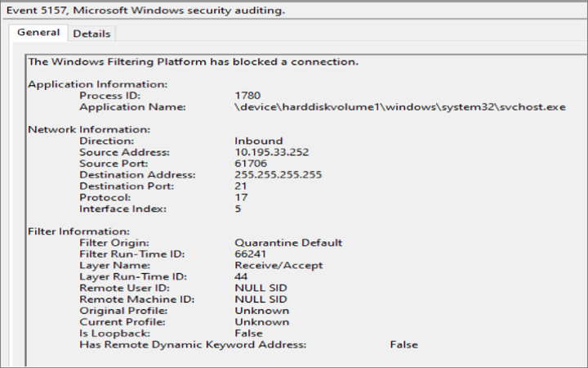Viewport: 588px width, 368px height.
Task: Click the Destination Port value 21
Action: tap(241, 186)
